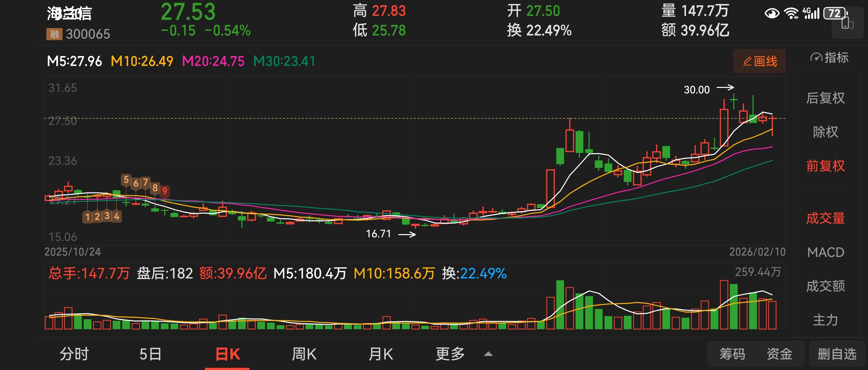This screenshot has height=370, width=868.
Task: Tap chart marker number 5 badge
Action: pos(126,180)
